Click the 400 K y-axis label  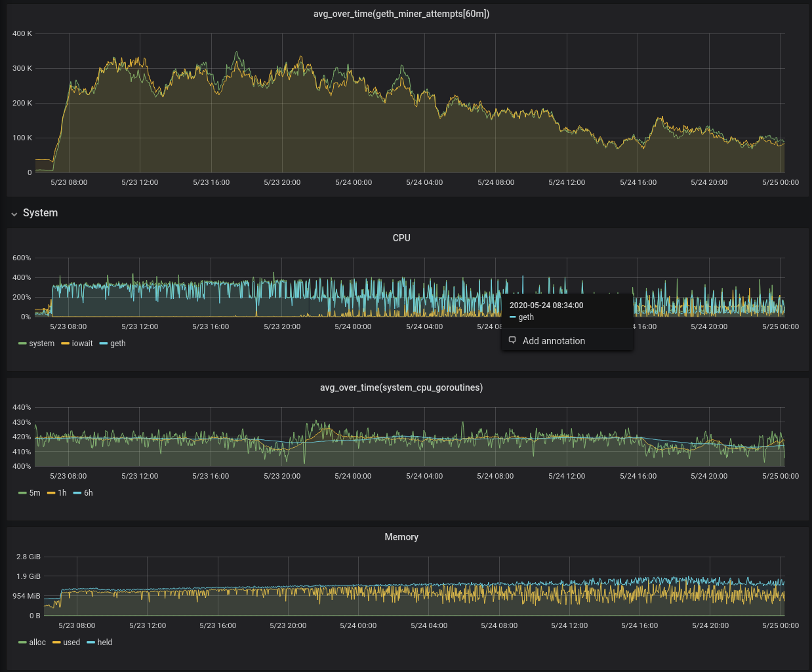pyautogui.click(x=22, y=33)
